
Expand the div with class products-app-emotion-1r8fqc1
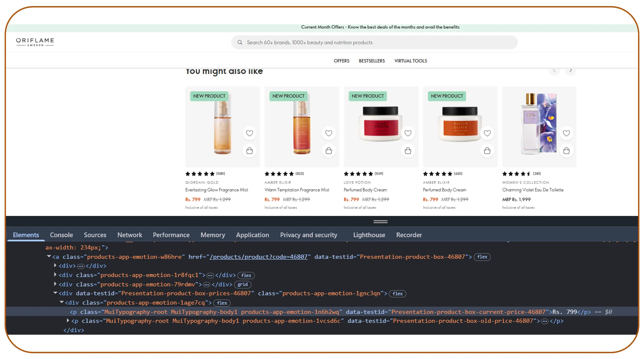click(55, 275)
